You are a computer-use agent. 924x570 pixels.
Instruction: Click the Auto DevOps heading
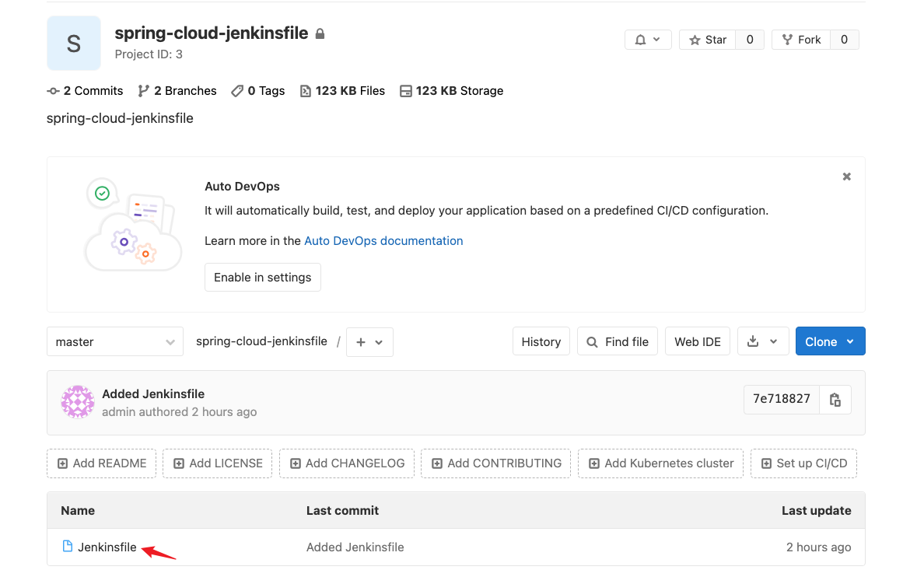(242, 187)
